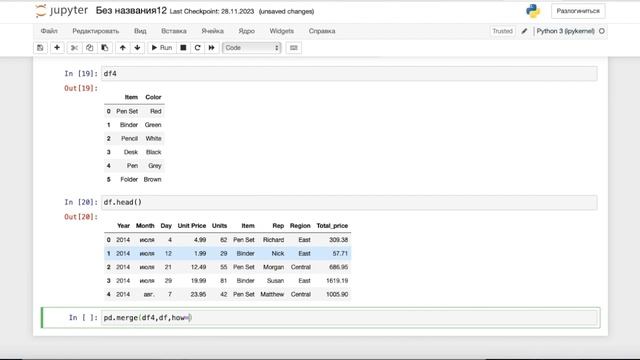Click the 23.95 unit price value
The height and width of the screenshot is (360, 640).
[x=198, y=294]
